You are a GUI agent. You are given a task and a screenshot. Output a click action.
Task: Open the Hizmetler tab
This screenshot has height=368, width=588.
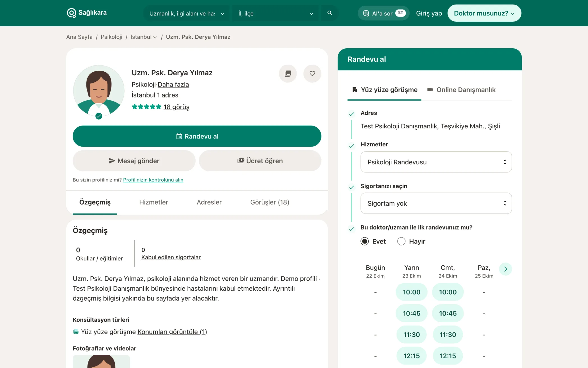pyautogui.click(x=154, y=202)
